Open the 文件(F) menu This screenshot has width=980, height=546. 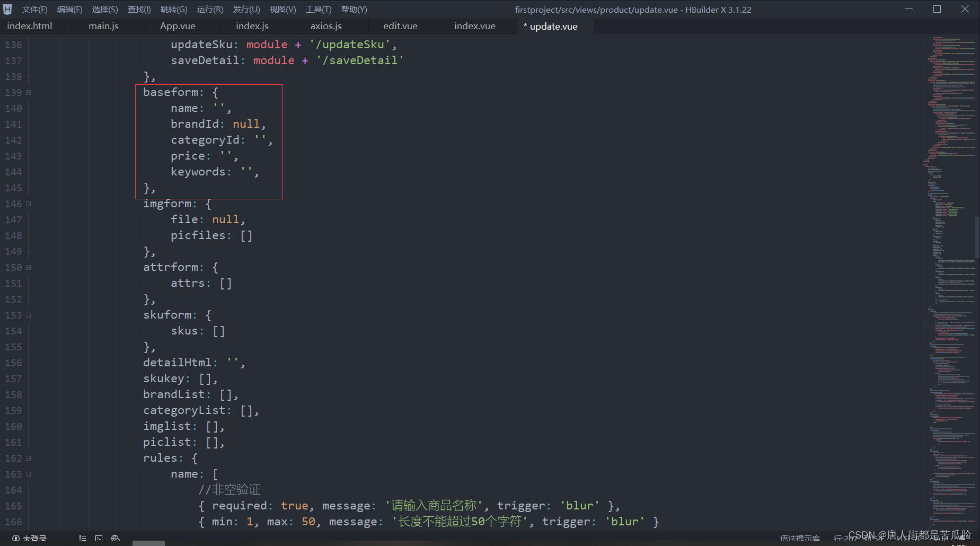tap(34, 10)
